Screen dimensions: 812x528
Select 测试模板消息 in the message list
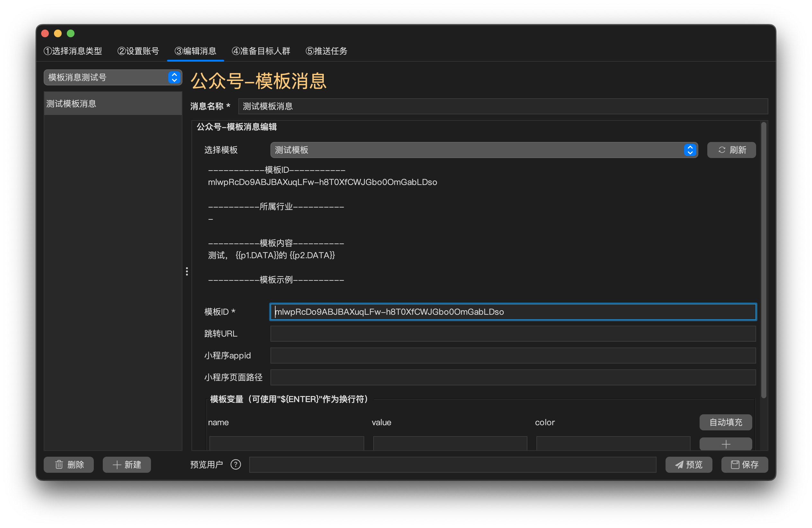tap(113, 104)
